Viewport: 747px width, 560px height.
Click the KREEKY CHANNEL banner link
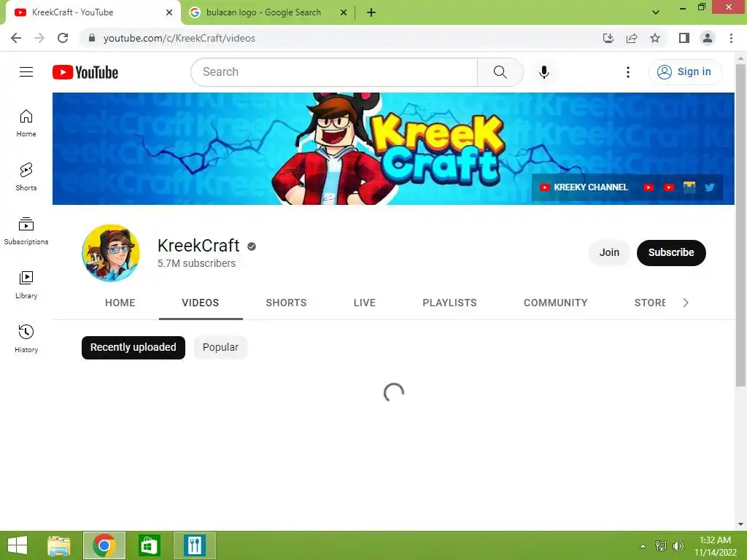(x=584, y=187)
